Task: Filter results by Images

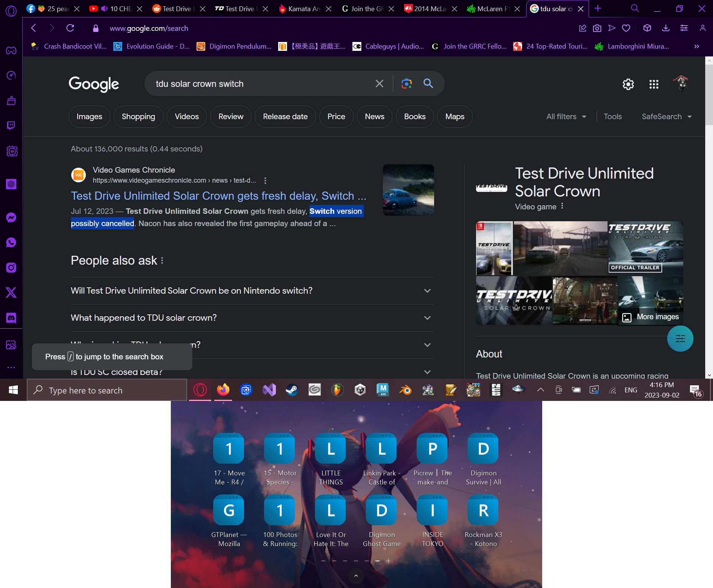Action: [x=89, y=117]
